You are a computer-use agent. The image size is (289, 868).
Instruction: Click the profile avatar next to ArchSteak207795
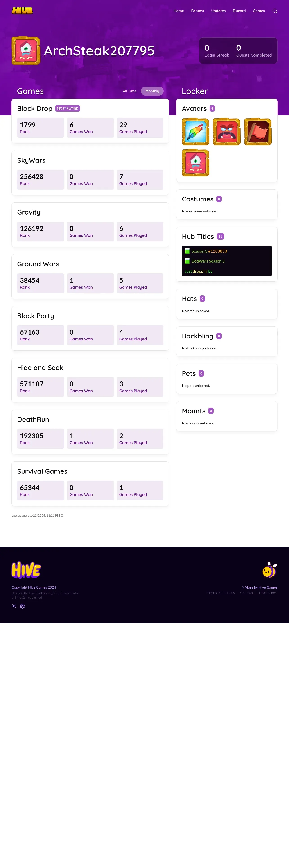tap(26, 50)
